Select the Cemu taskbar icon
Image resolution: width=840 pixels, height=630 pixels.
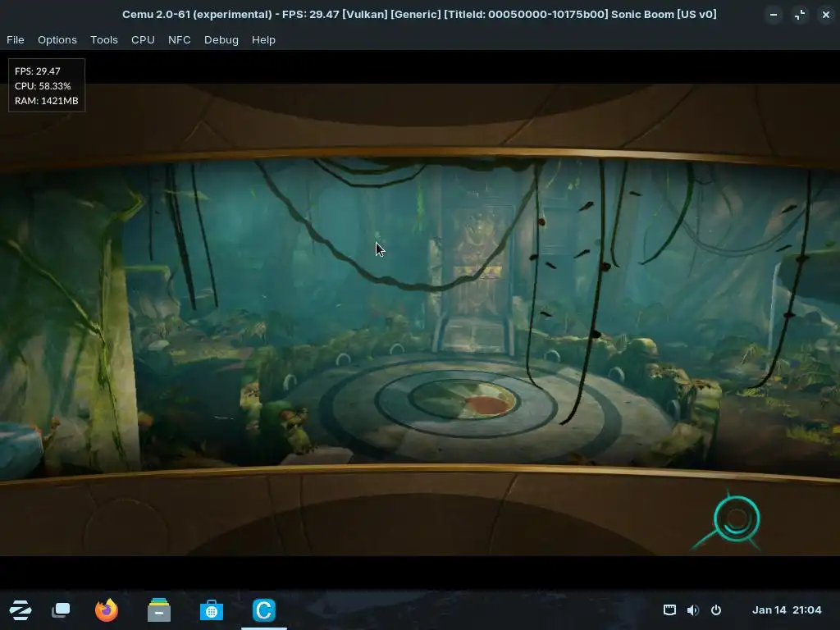coord(263,610)
